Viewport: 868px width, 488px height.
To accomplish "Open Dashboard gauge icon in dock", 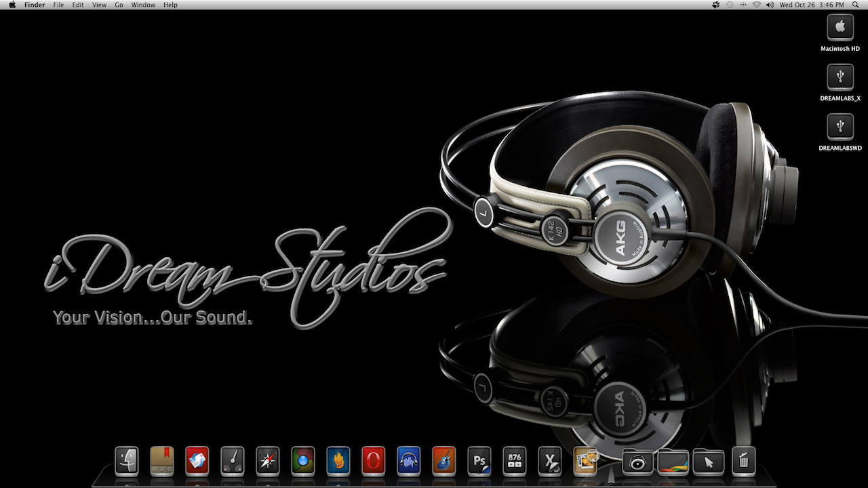I will pyautogui.click(x=233, y=461).
